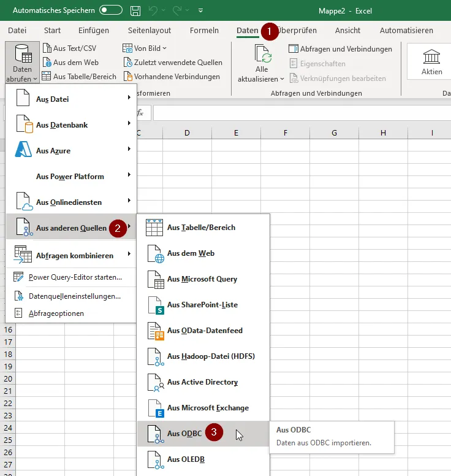Screen dimensions: 451x476
Task: Open Vorhandene Verbindungen
Action: pos(172,77)
